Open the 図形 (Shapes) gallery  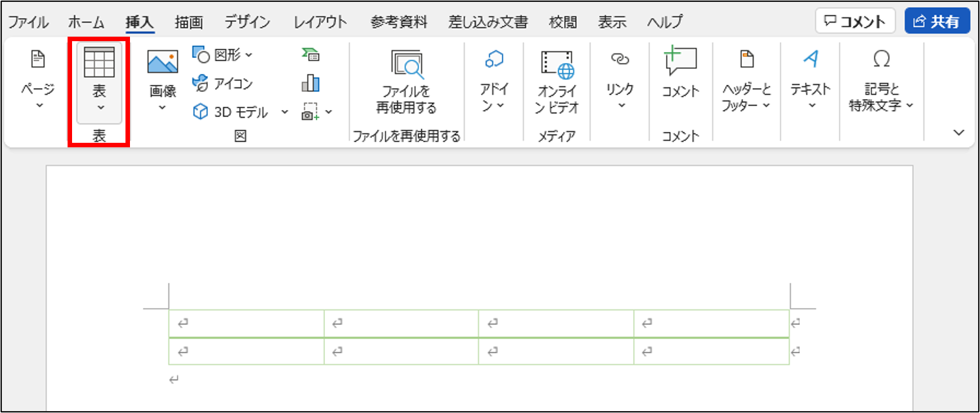pos(223,55)
